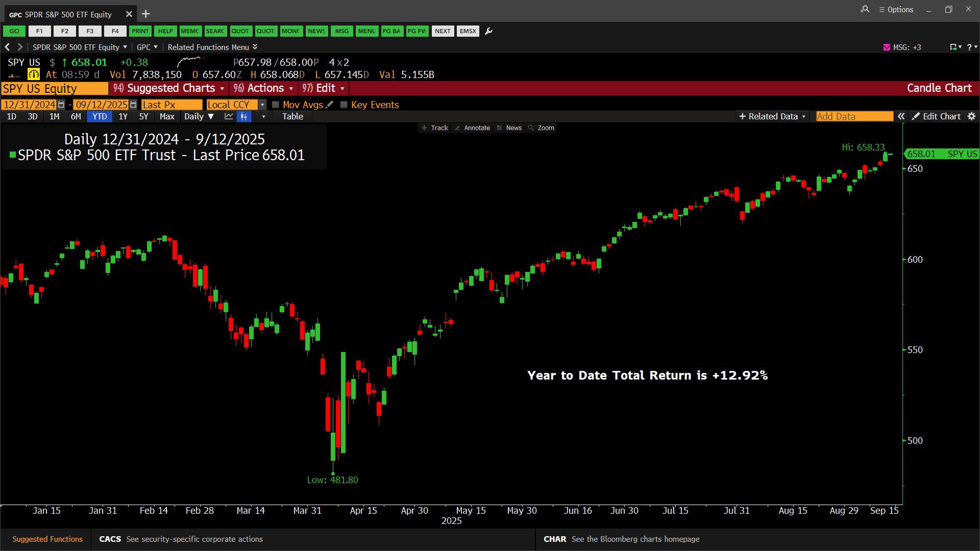Select the 1D range tab
Screen dimensions: 980x551
(11, 116)
